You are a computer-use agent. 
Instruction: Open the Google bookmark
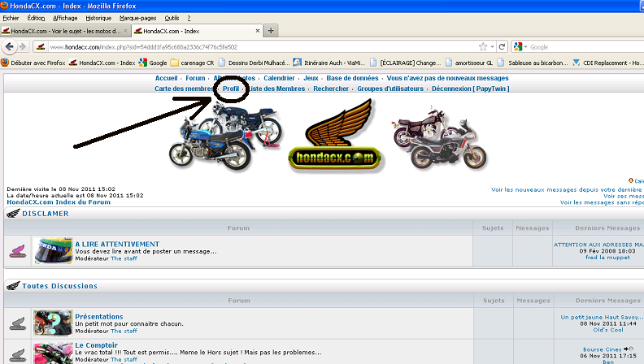click(x=153, y=63)
